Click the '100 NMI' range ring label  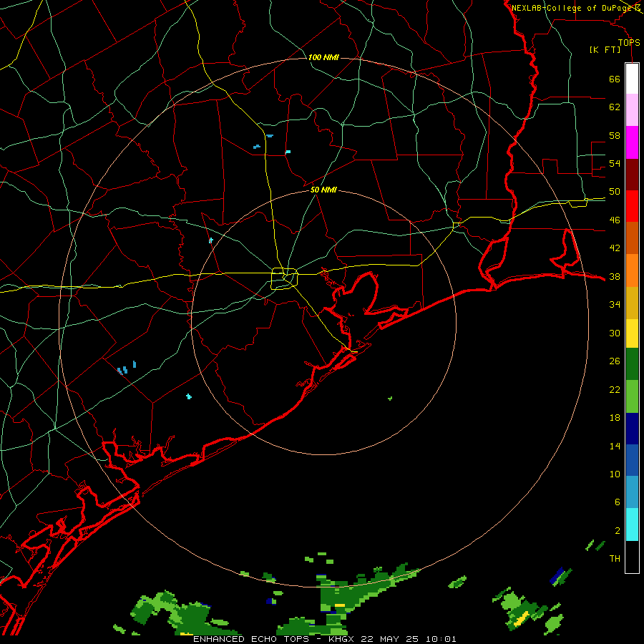pyautogui.click(x=323, y=57)
